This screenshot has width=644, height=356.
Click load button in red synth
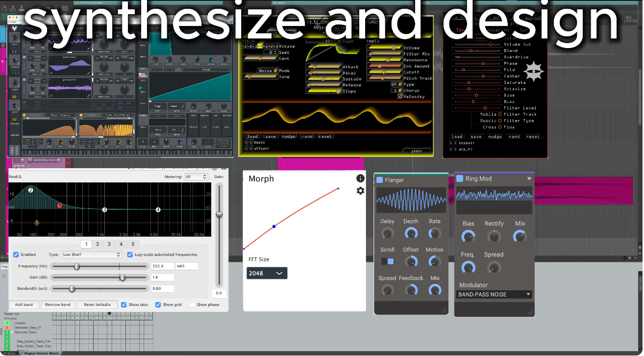pyautogui.click(x=457, y=137)
